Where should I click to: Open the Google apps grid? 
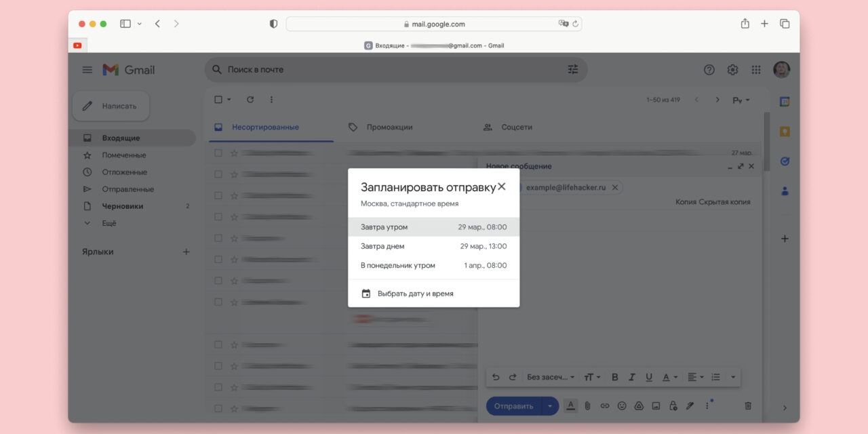tap(755, 69)
